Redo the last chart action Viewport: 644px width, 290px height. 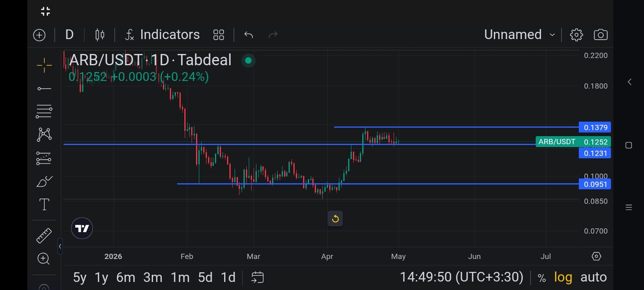pyautogui.click(x=273, y=35)
